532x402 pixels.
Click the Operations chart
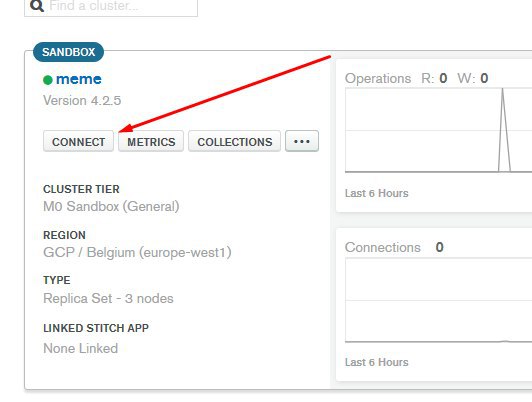tap(438, 130)
